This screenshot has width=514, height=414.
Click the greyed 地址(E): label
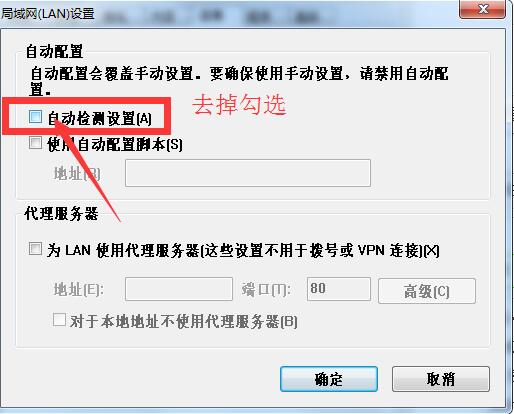click(x=79, y=289)
